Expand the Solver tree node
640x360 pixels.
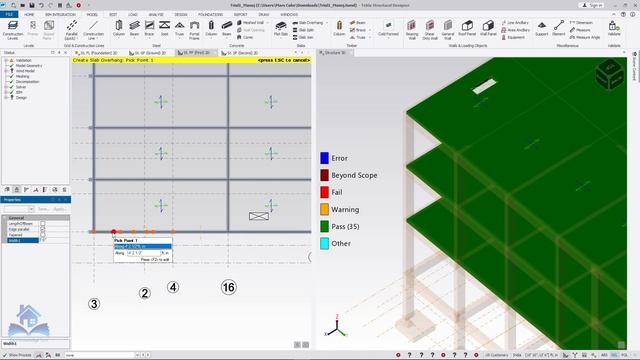pos(6,87)
